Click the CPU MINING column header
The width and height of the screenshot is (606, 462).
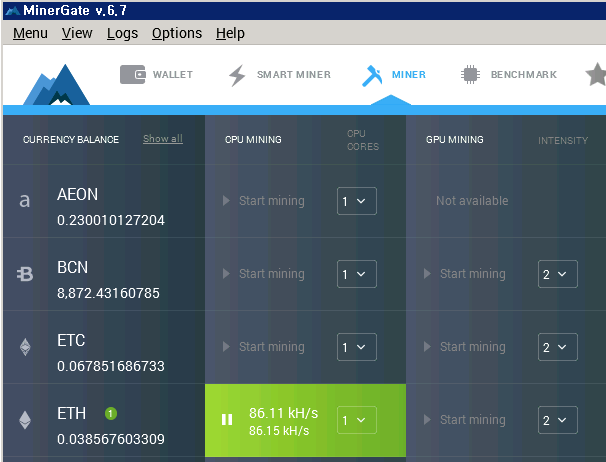tap(253, 140)
